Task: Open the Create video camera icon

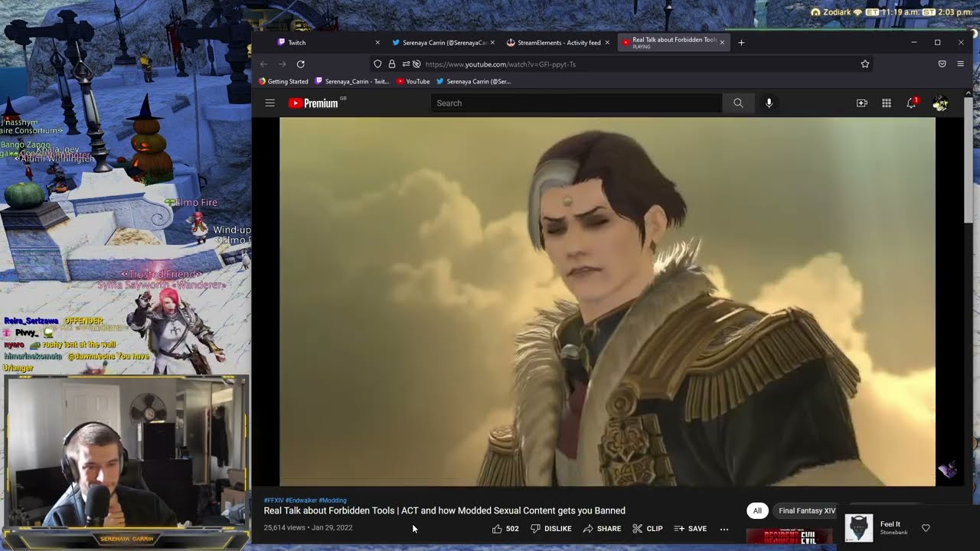Action: [862, 103]
